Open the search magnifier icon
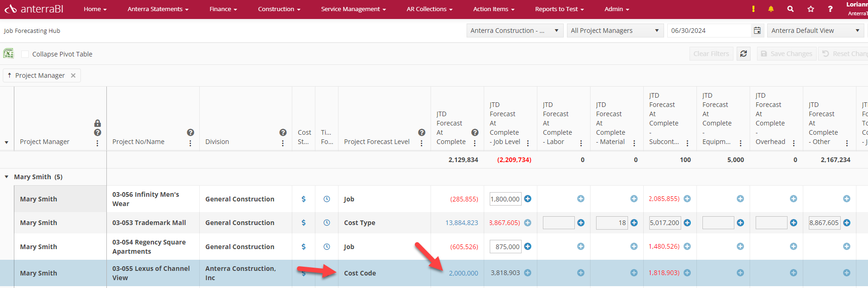868x288 pixels. [790, 9]
